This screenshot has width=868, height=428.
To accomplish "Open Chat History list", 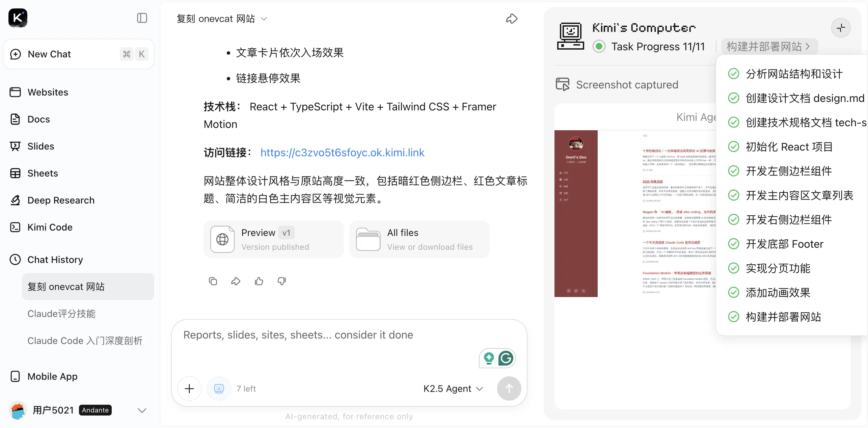I will 55,260.
